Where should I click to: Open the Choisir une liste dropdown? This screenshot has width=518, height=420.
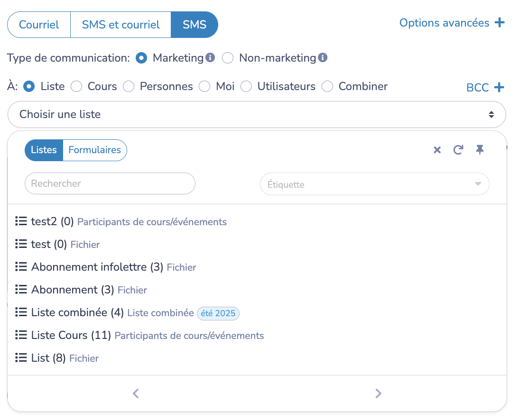point(257,115)
